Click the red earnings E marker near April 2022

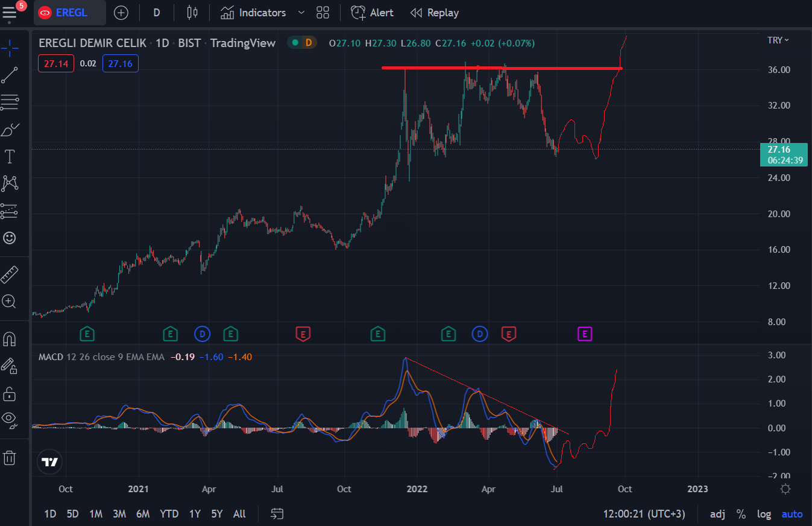click(509, 333)
